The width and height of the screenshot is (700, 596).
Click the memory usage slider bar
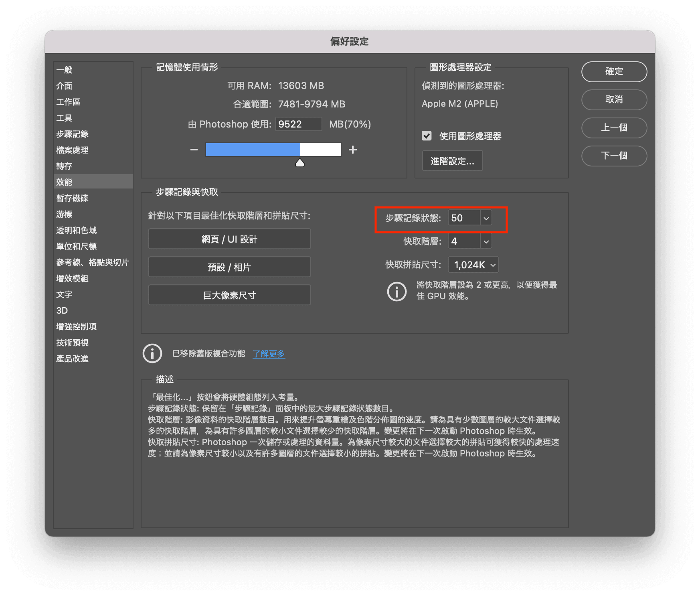tap(273, 150)
